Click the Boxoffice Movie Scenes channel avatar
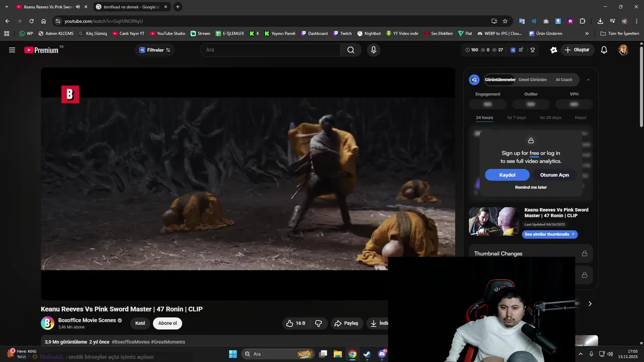The image size is (644, 362). [x=47, y=323]
